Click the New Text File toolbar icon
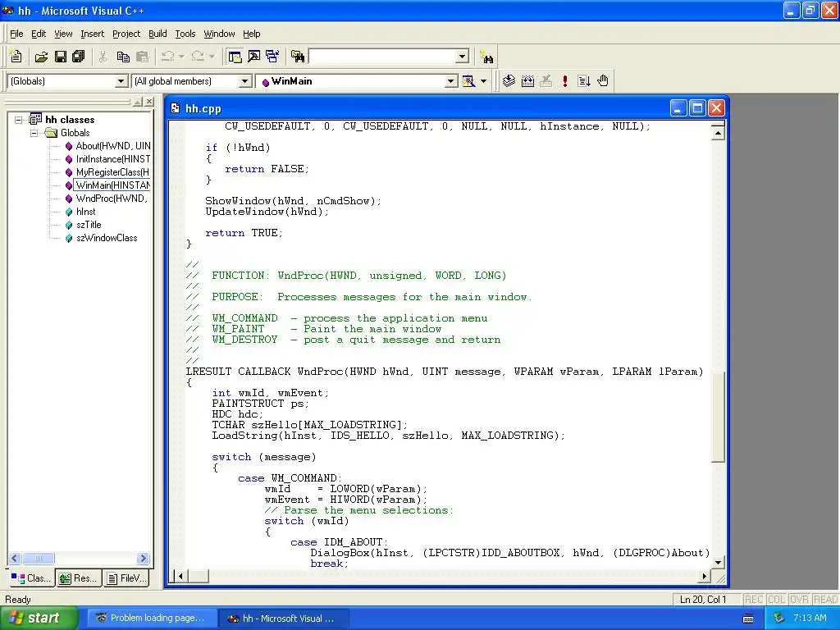Screen dimensions: 840x630 16,57
